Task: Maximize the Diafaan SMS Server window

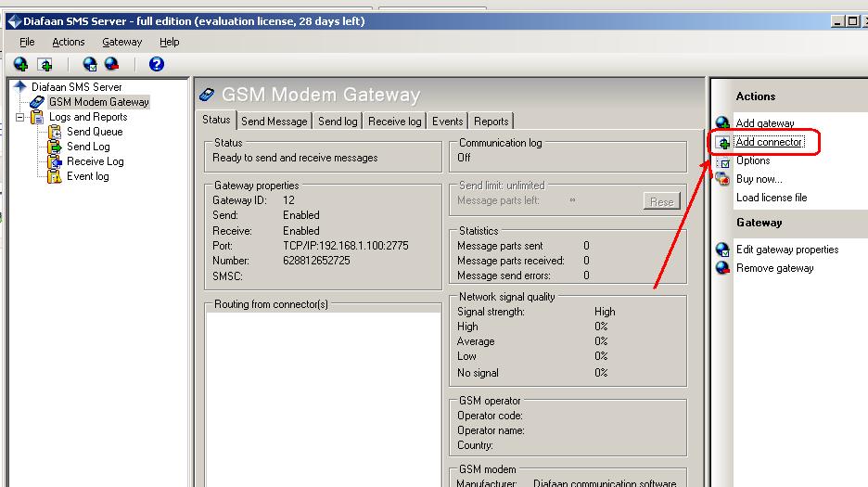Action: click(852, 21)
